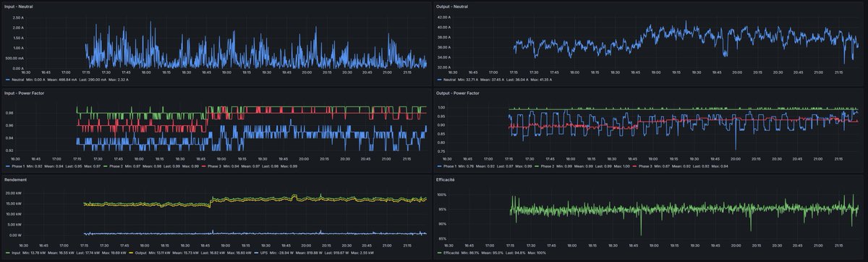This screenshot has width=868, height=262.
Task: Open the Efficacité panel title
Action: 446,179
